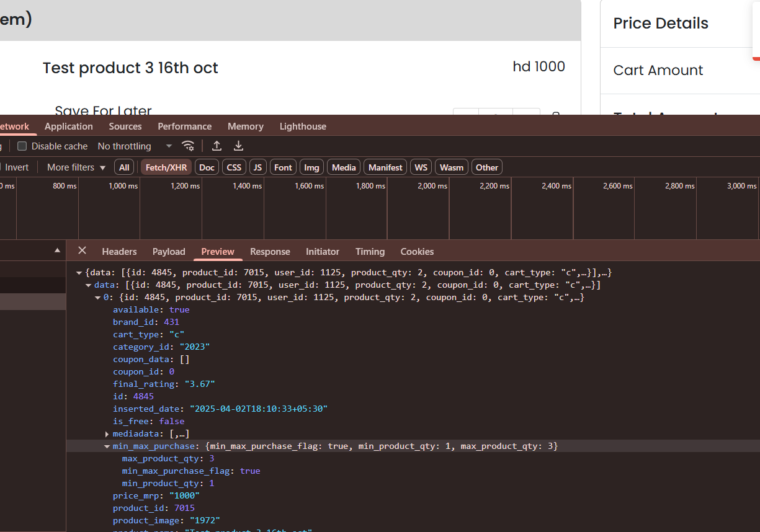Expand the mediadata node
Image resolution: width=760 pixels, height=532 pixels.
[107, 434]
